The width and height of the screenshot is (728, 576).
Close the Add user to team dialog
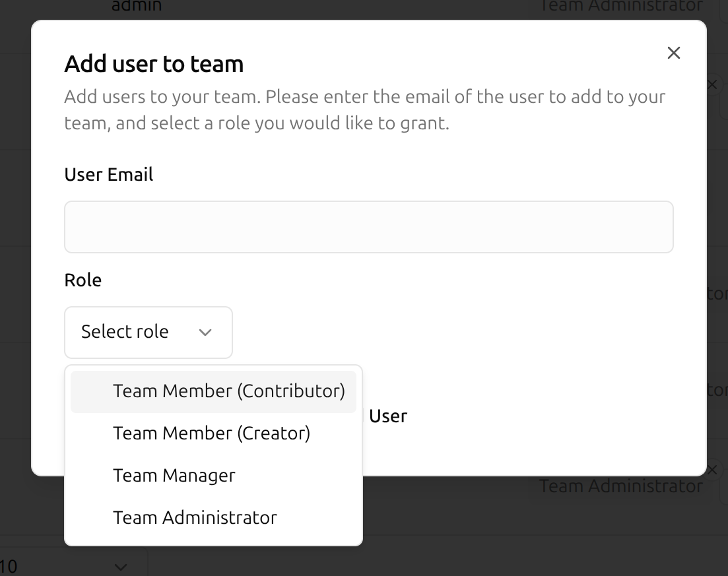coord(673,53)
